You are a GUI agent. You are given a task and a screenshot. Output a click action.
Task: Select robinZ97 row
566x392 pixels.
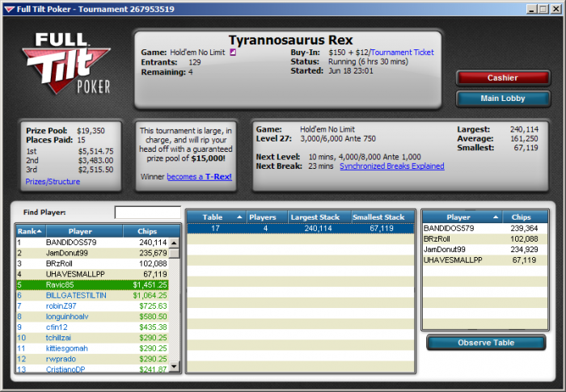(92, 306)
